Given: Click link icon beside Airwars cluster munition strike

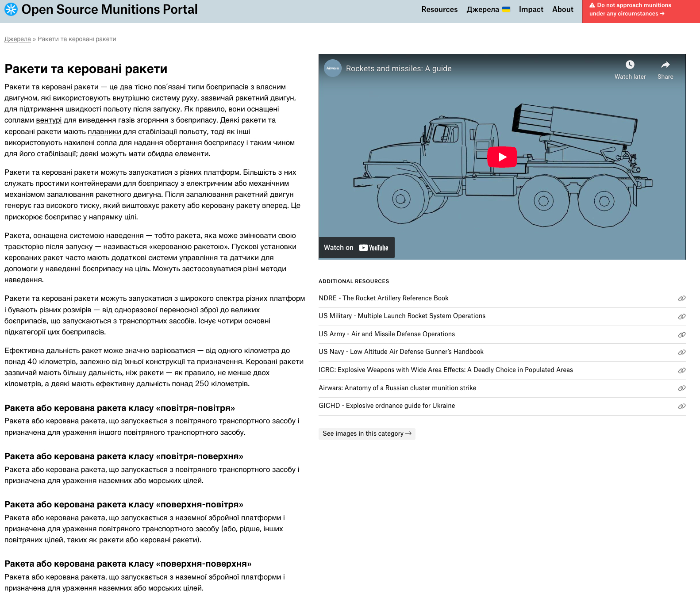Looking at the screenshot, I should pos(682,388).
